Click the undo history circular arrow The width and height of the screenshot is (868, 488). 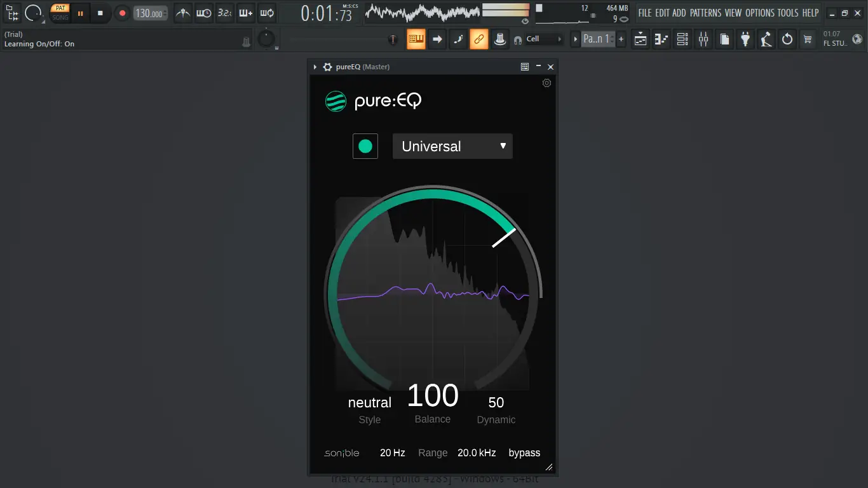pos(787,39)
